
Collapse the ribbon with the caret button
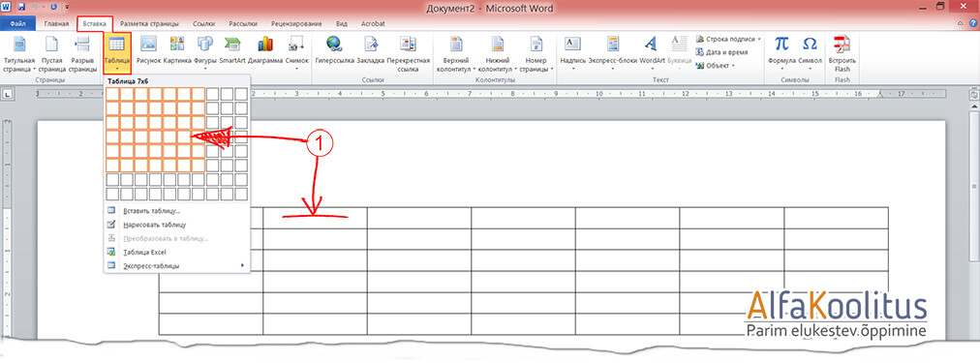(961, 24)
